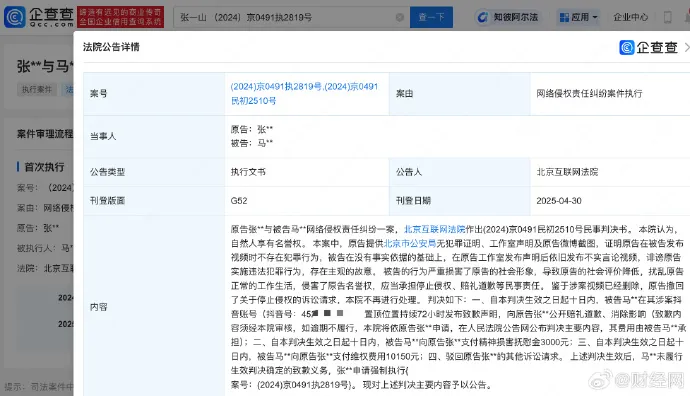The width and height of the screenshot is (690, 396).
Task: Open 企业中心 in the header
Action: click(631, 17)
